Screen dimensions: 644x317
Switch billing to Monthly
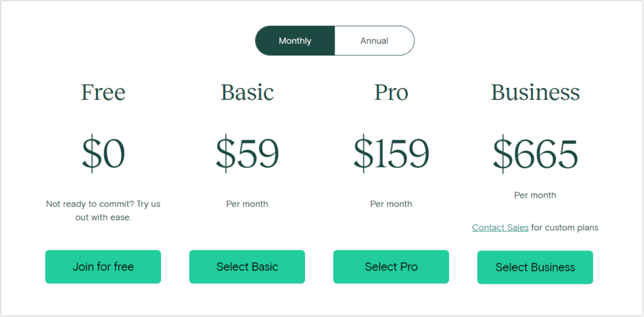[295, 41]
